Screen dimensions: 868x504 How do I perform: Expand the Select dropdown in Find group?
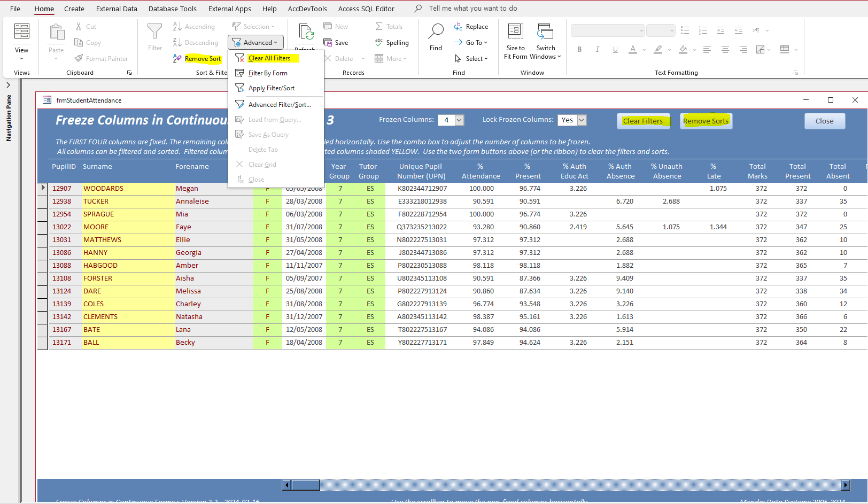point(471,59)
